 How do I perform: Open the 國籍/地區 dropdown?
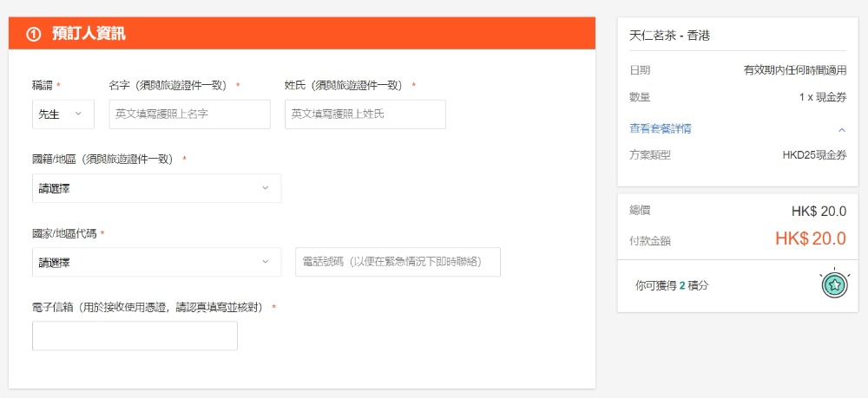pyautogui.click(x=156, y=188)
